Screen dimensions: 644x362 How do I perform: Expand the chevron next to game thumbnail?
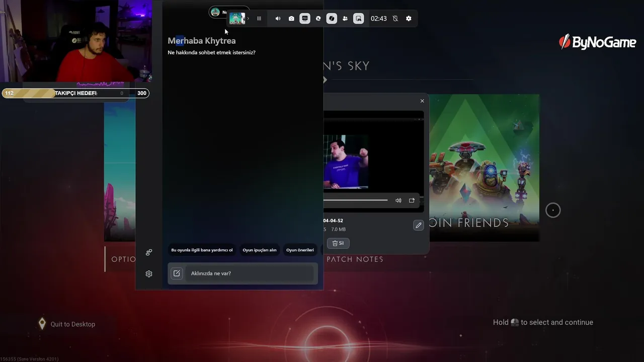pos(248,19)
